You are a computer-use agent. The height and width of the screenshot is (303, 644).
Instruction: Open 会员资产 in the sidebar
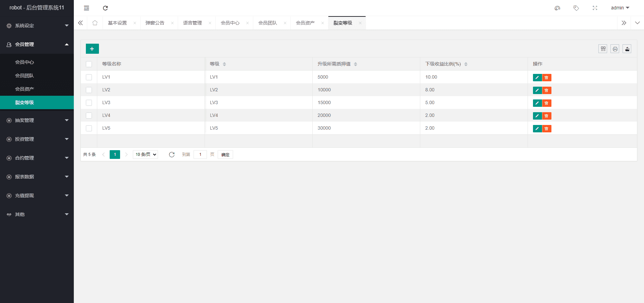coord(24,89)
